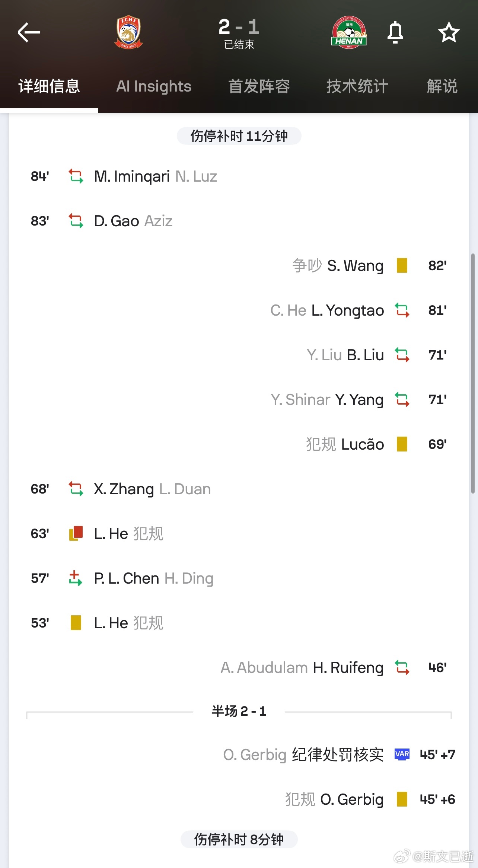
Task: Click the vertical scrollbar handle
Action: tap(473, 373)
